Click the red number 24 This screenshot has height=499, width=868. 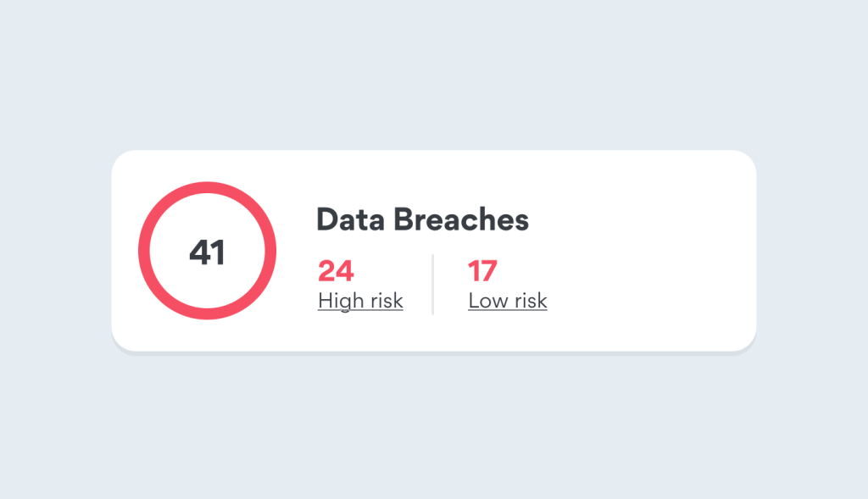(x=336, y=270)
